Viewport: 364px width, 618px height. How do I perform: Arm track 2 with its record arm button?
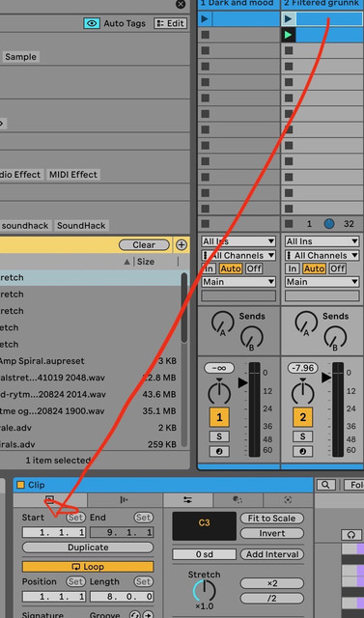click(x=303, y=452)
